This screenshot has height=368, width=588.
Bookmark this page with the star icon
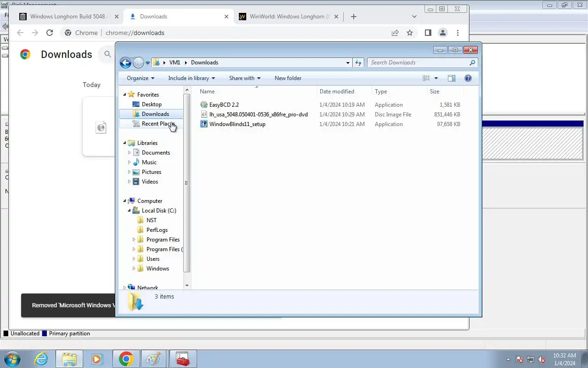(410, 33)
